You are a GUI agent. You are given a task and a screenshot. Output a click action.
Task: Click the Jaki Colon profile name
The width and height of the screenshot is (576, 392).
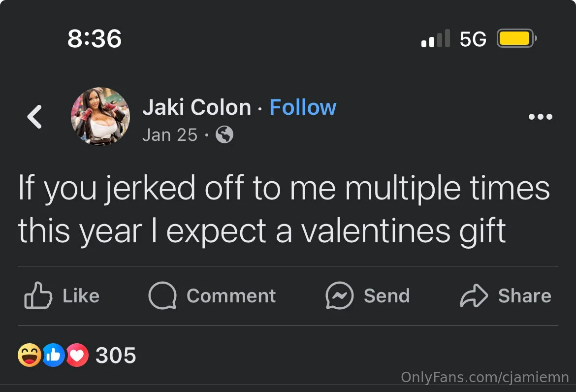pyautogui.click(x=196, y=107)
